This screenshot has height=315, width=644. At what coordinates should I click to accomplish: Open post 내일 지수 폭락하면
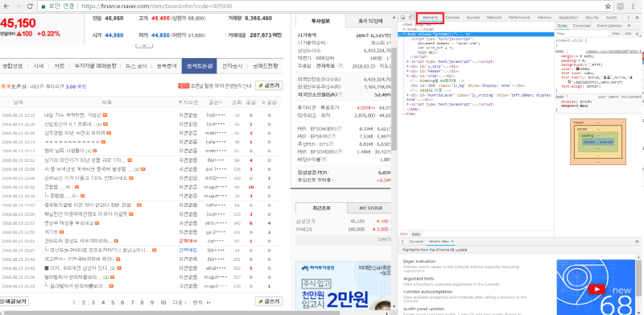click(72, 114)
